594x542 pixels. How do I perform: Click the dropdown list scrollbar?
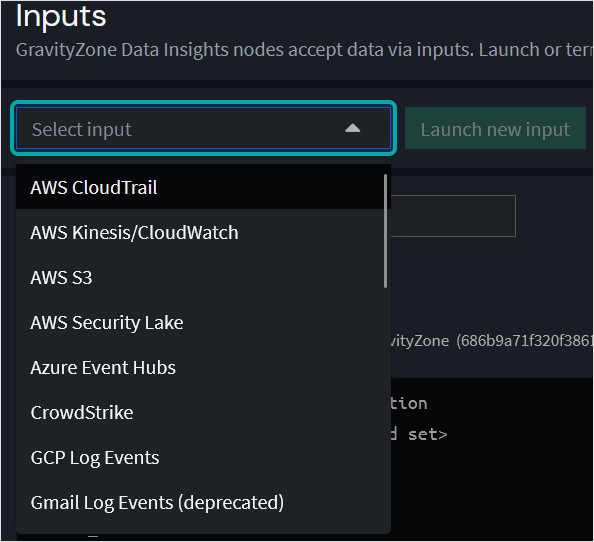(385, 231)
